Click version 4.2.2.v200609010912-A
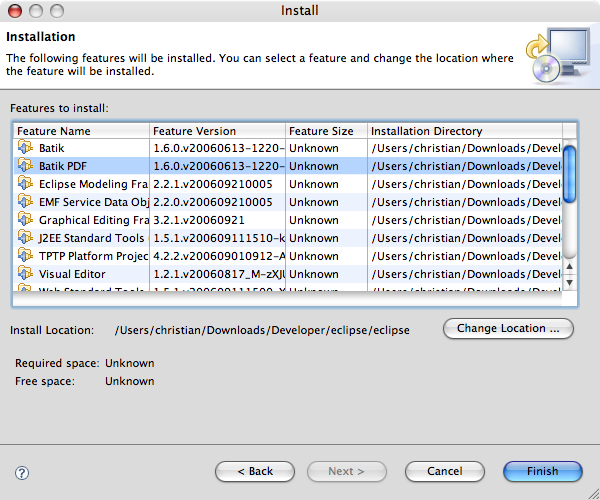 click(219, 256)
